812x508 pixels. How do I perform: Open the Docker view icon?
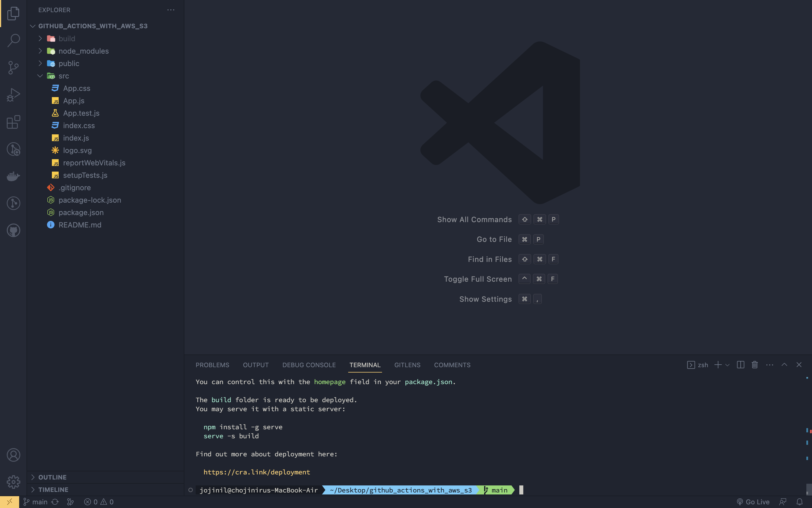pyautogui.click(x=14, y=176)
